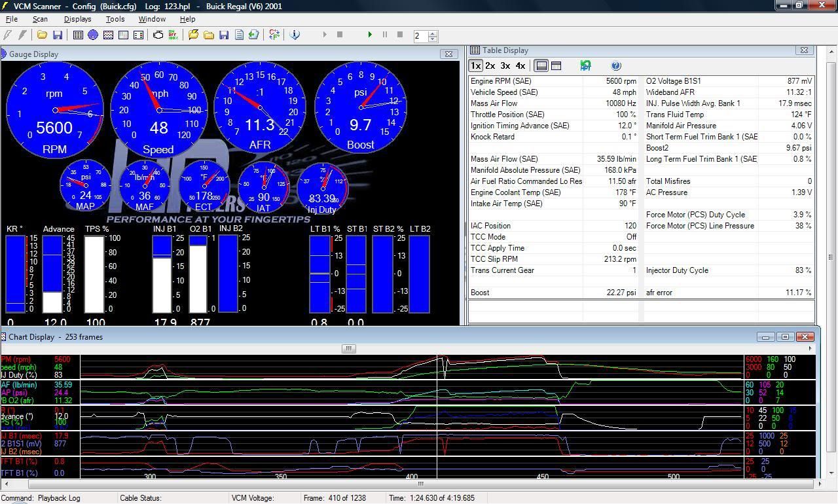
Task: Click the playback speed input field
Action: click(420, 36)
